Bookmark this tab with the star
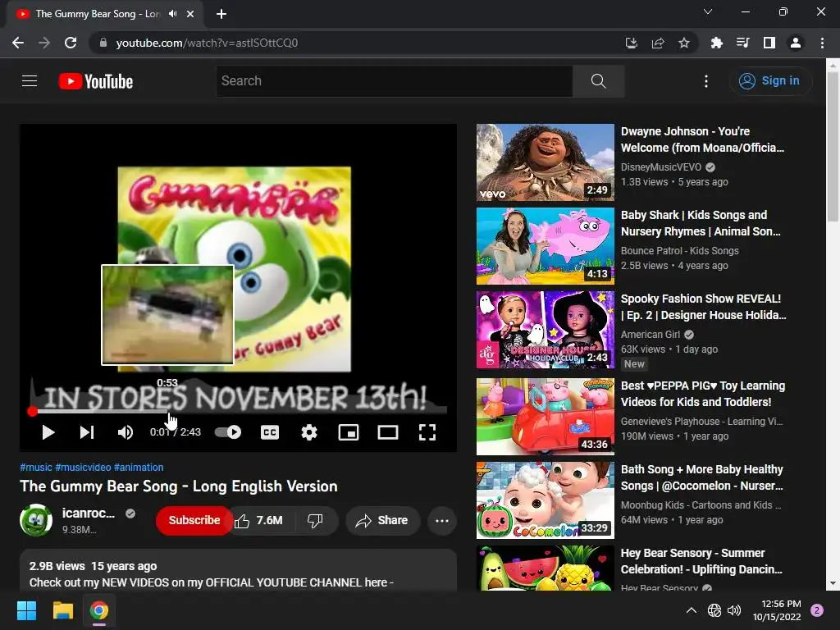The image size is (840, 630). click(x=684, y=43)
